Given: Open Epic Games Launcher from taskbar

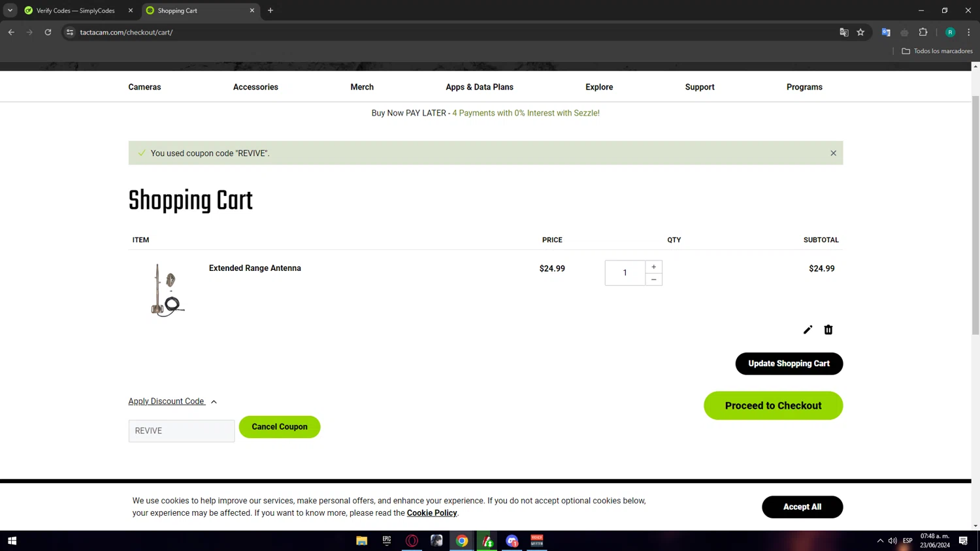Looking at the screenshot, I should click(387, 541).
